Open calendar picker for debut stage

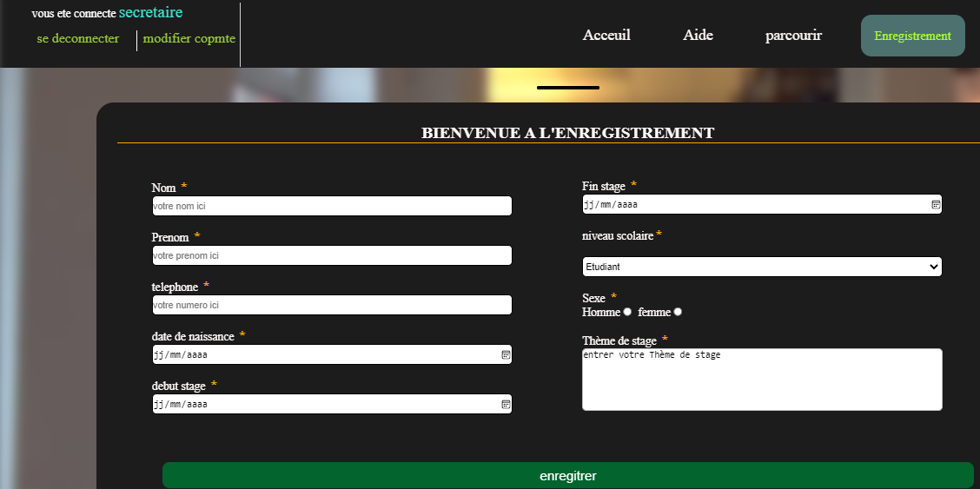pyautogui.click(x=506, y=404)
